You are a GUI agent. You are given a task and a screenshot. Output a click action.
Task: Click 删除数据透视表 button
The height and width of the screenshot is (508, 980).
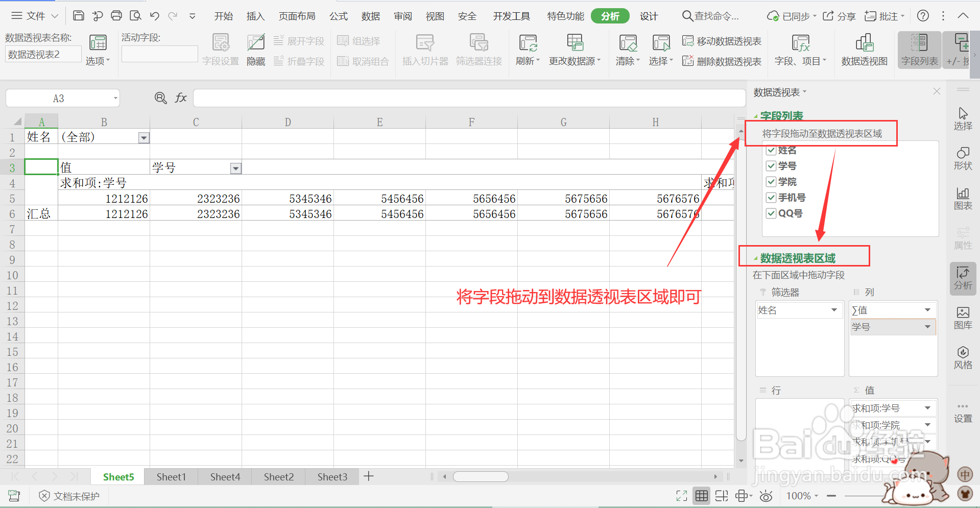(x=722, y=61)
